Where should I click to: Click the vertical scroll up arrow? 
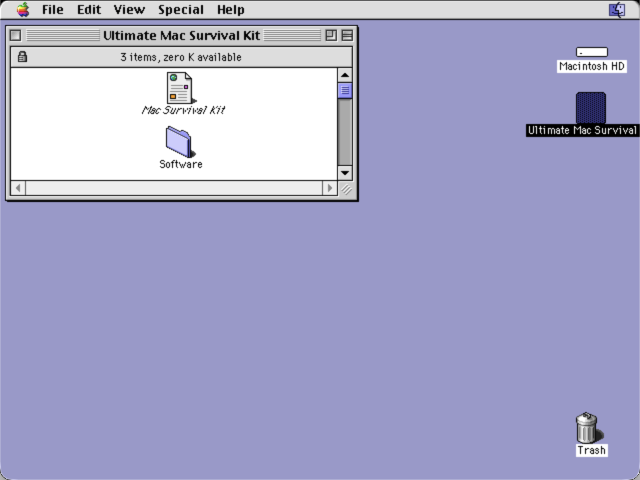(345, 75)
